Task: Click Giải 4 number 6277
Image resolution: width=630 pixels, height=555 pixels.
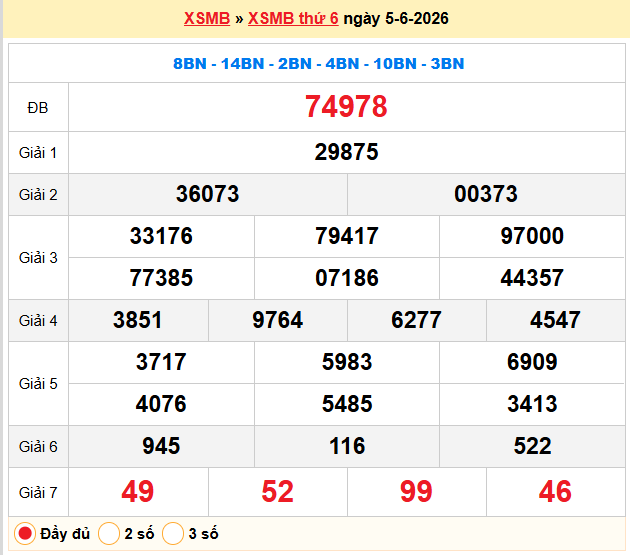Action: pos(416,320)
